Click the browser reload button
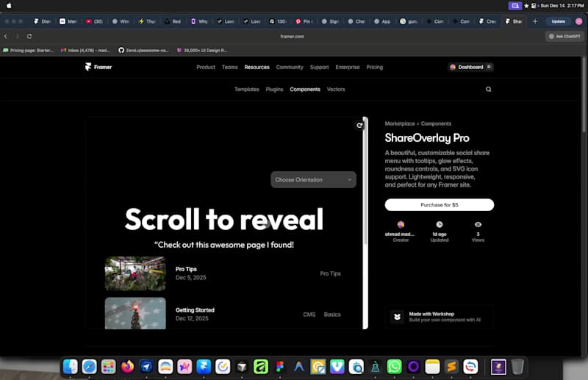This screenshot has height=380, width=588. click(29, 37)
